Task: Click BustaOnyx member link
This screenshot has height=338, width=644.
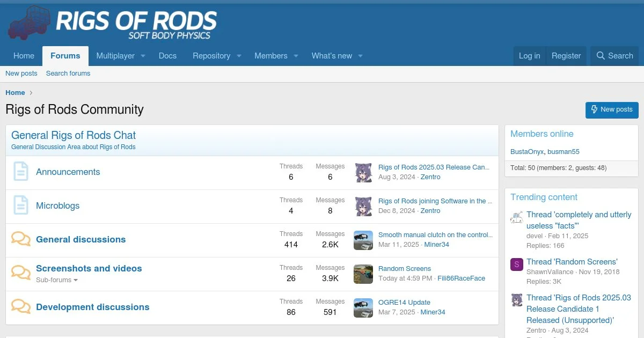Action: click(527, 152)
